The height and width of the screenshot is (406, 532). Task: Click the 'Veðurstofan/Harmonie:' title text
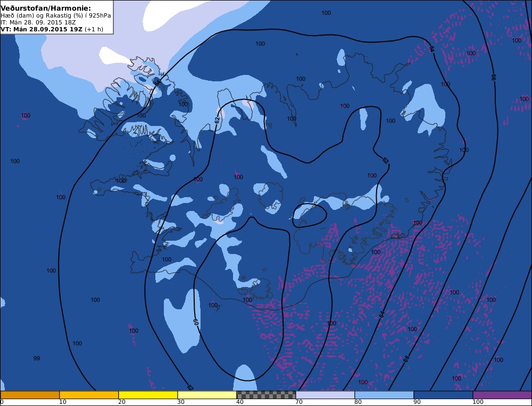tap(46, 8)
